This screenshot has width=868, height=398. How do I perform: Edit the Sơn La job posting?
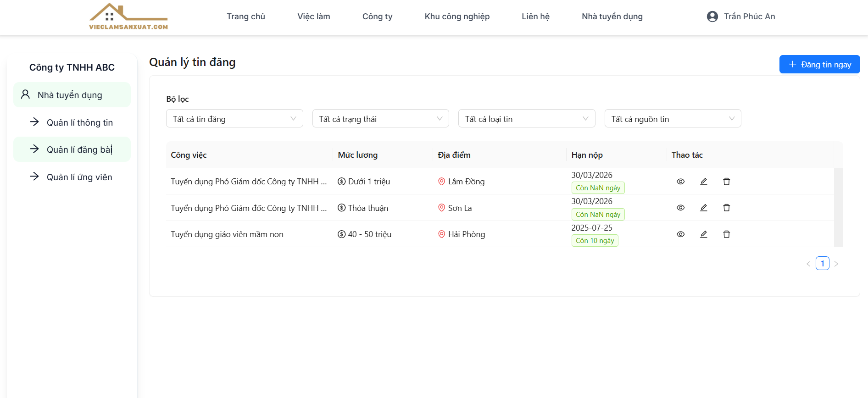click(x=703, y=208)
